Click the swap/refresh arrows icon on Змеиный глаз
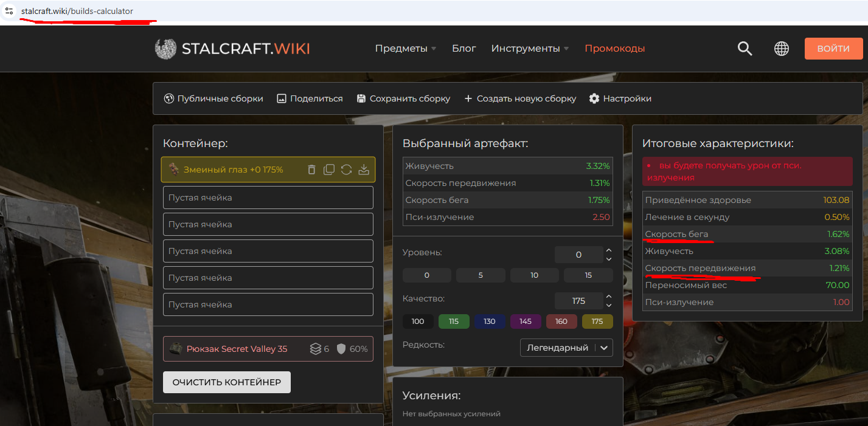 click(346, 170)
